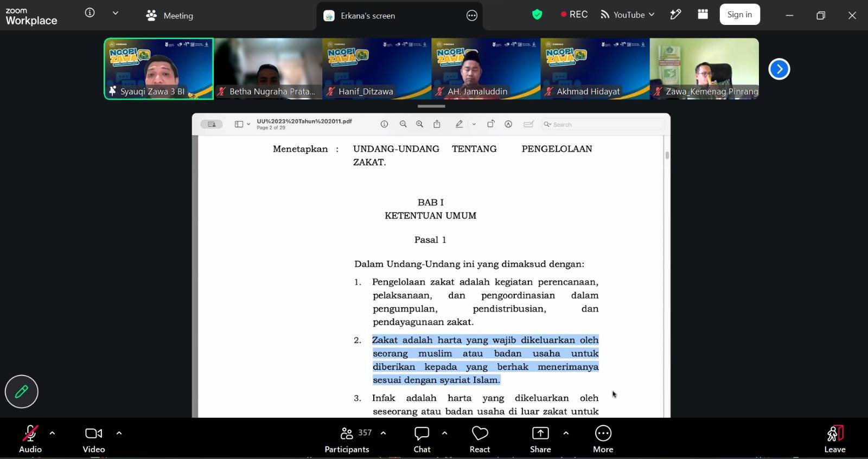The image size is (868, 459).
Task: Click the shared PDF presentation mode pill icon
Action: [x=212, y=124]
